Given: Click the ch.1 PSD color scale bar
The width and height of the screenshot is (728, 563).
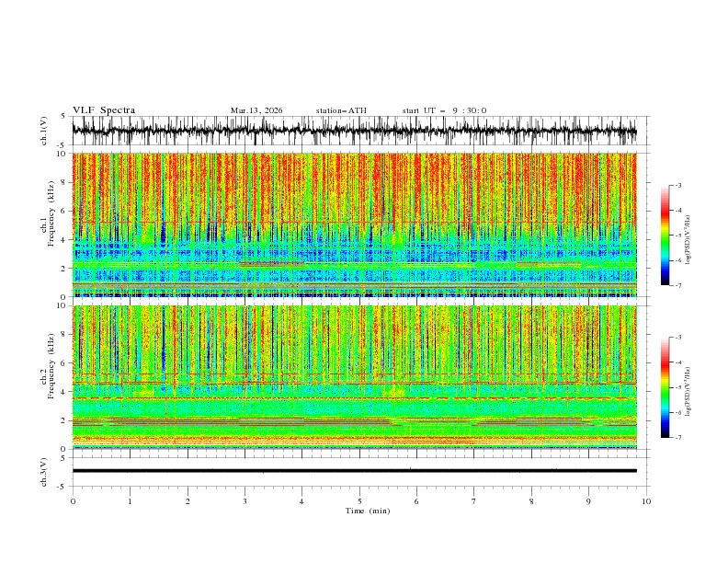Looking at the screenshot, I should 665,236.
